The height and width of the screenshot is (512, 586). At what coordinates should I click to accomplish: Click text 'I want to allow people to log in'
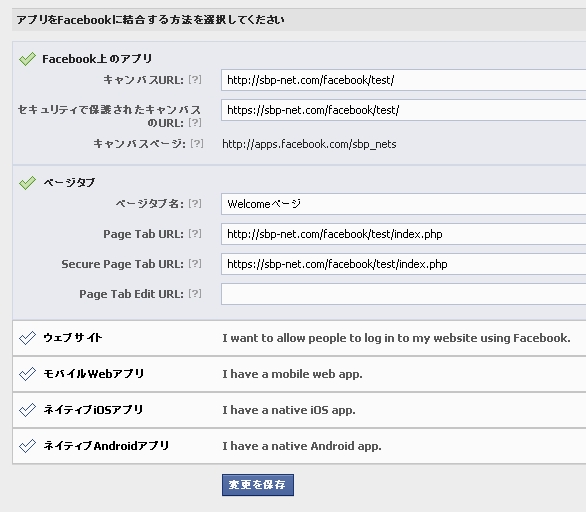tap(396, 338)
